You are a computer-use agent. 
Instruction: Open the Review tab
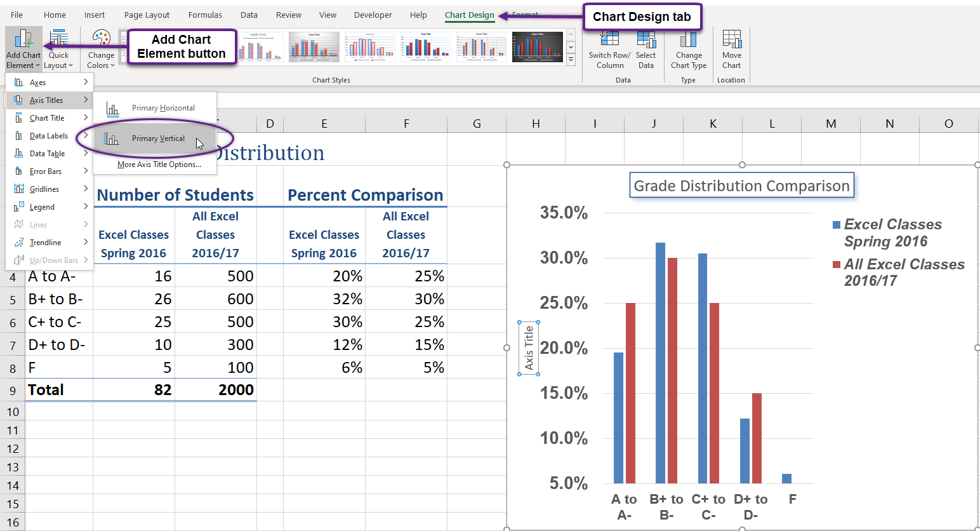(289, 15)
